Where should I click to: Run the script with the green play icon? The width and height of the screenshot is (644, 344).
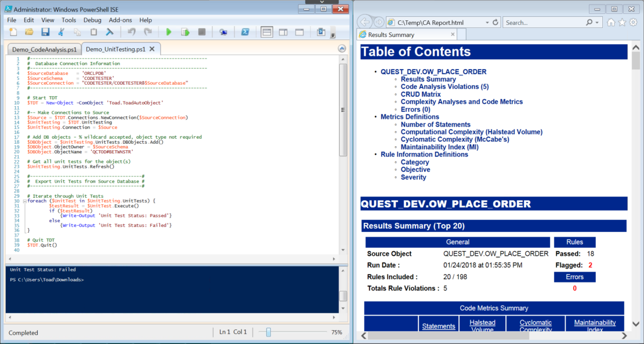[168, 31]
